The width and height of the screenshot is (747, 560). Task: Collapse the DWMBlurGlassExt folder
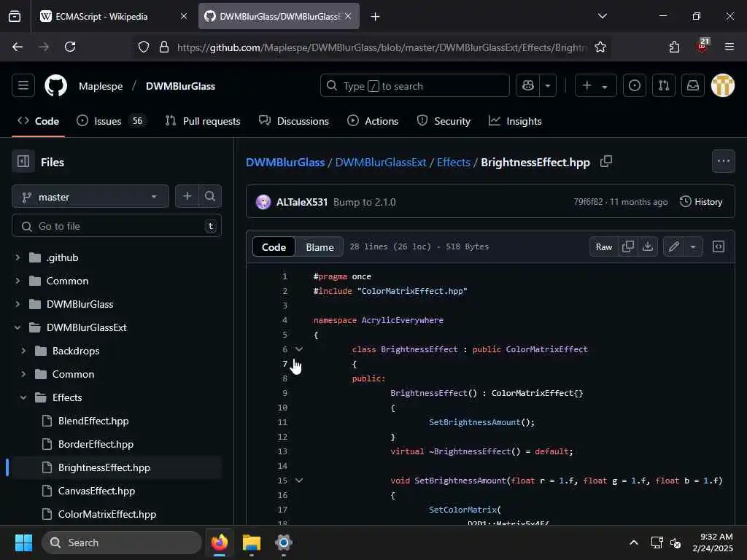pyautogui.click(x=18, y=327)
